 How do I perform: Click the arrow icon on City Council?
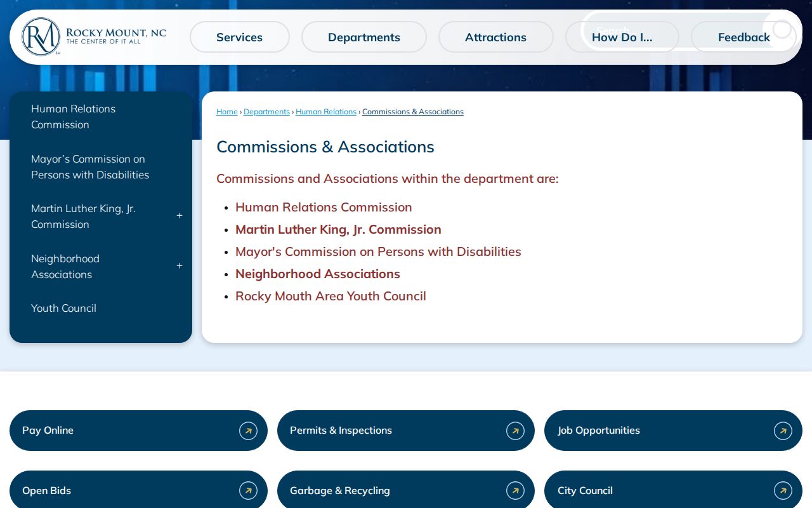(783, 491)
